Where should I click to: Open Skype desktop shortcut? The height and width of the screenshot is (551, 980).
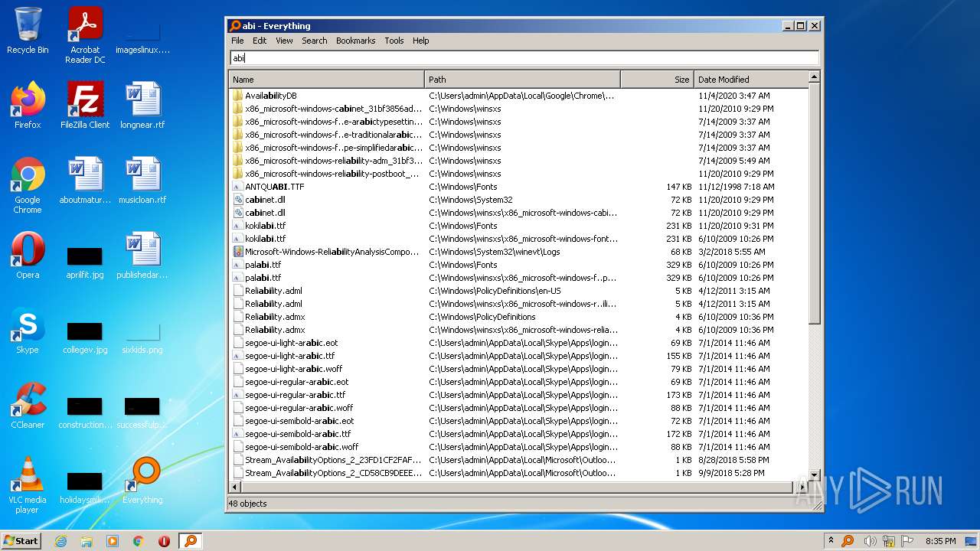(28, 331)
